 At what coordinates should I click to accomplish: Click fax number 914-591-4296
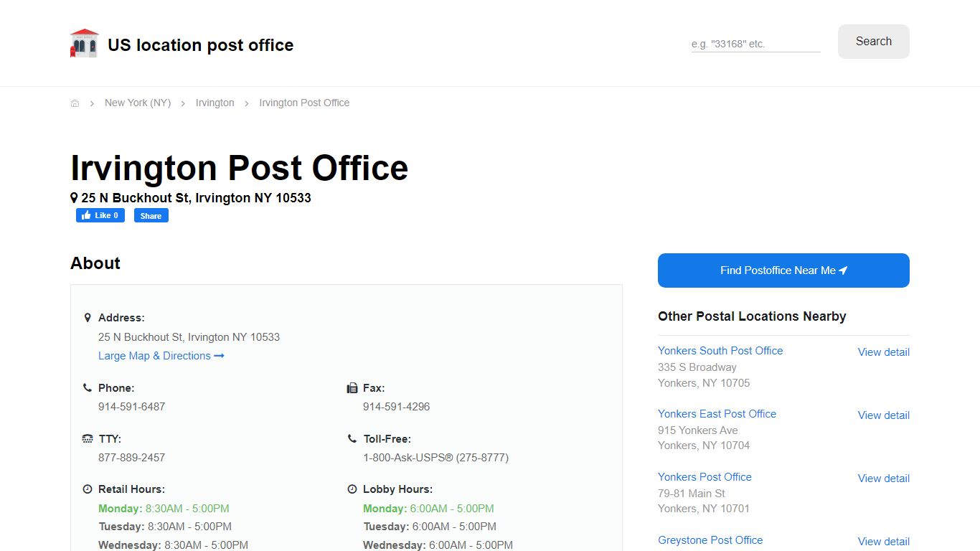pyautogui.click(x=396, y=407)
